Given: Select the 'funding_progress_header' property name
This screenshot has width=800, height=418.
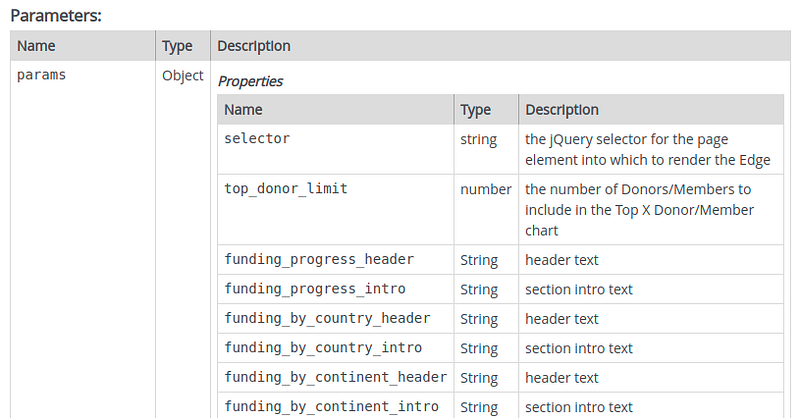Looking at the screenshot, I should coord(319,260).
